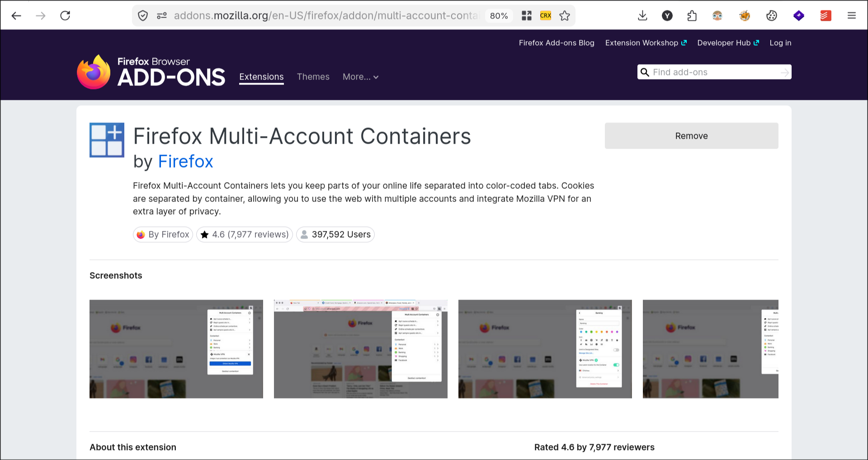Viewport: 868px width, 460px height.
Task: Open the extensions puzzle menu
Action: 692,16
